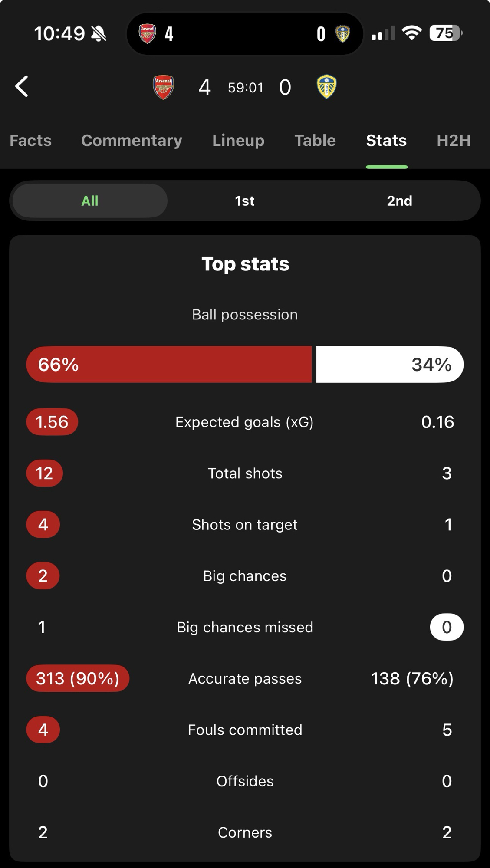
Task: Select the All period filter
Action: [90, 201]
